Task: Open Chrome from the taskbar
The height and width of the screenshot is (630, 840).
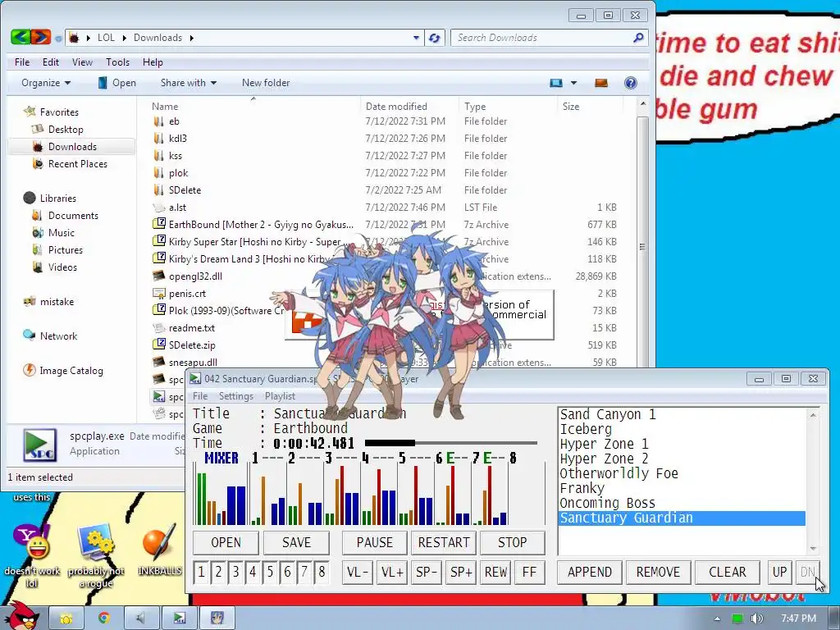Action: (104, 619)
